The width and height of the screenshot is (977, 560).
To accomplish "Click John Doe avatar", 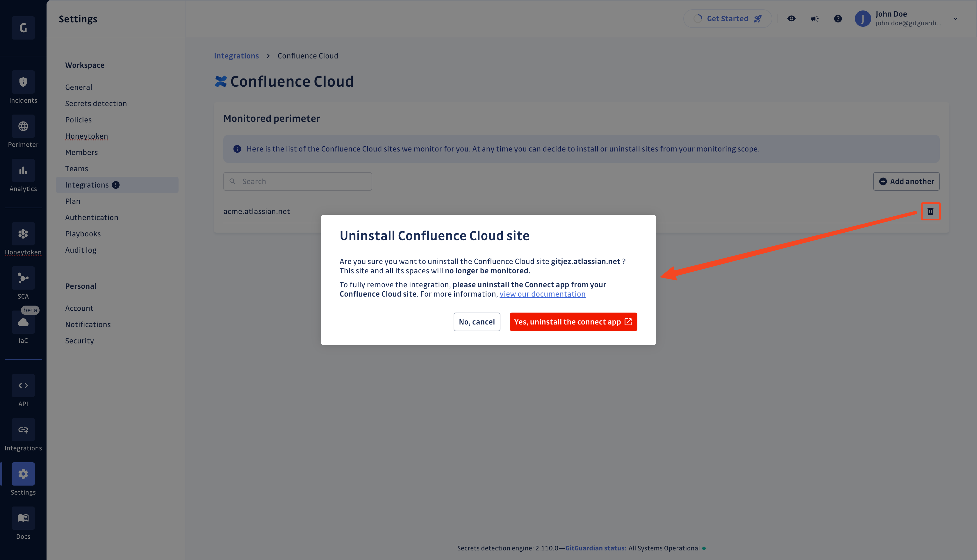I will coord(863,18).
